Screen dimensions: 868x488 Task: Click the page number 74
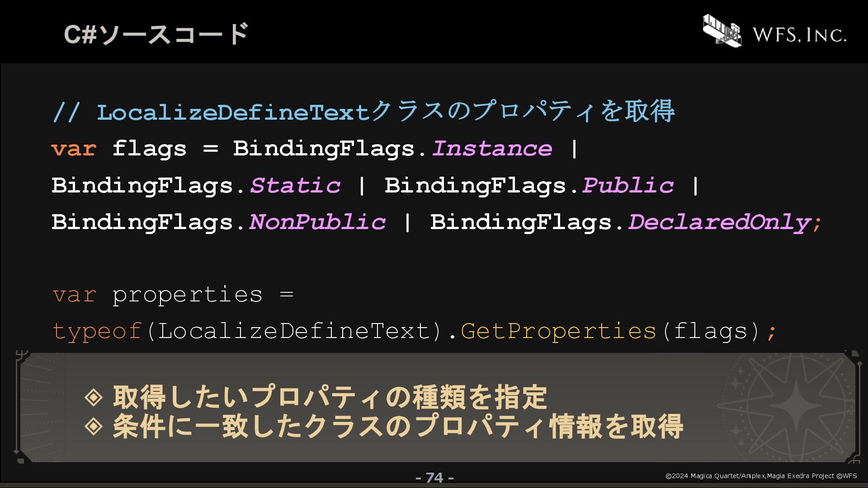[434, 478]
